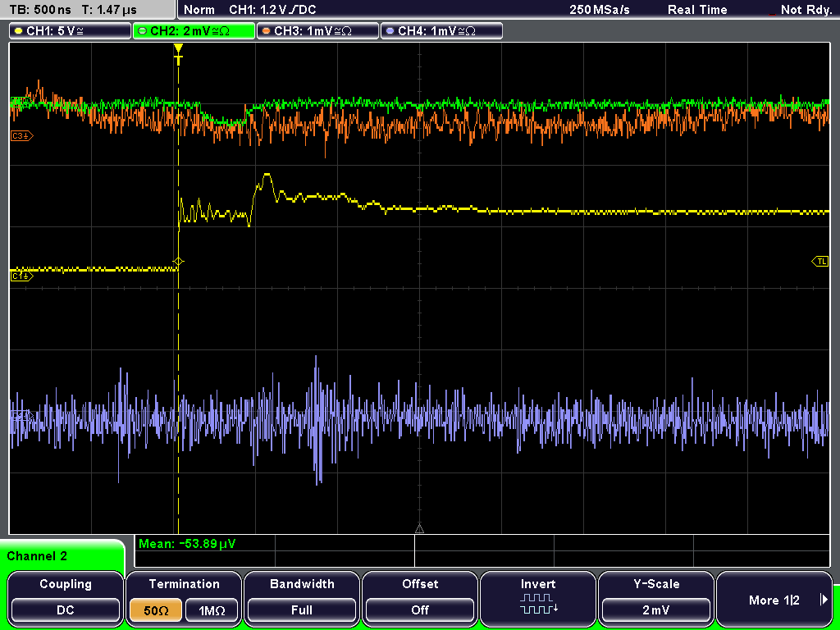Toggle the Offset Off button

coord(420,609)
